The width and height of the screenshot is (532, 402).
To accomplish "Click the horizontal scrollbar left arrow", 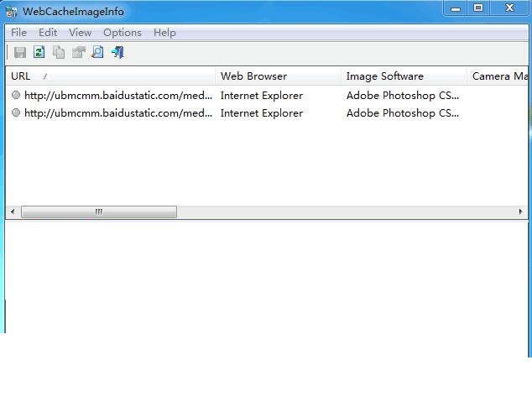I will point(12,212).
